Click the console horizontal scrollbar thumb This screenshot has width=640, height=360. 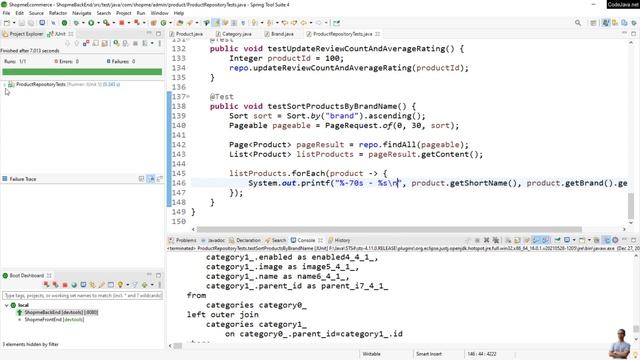178,346
